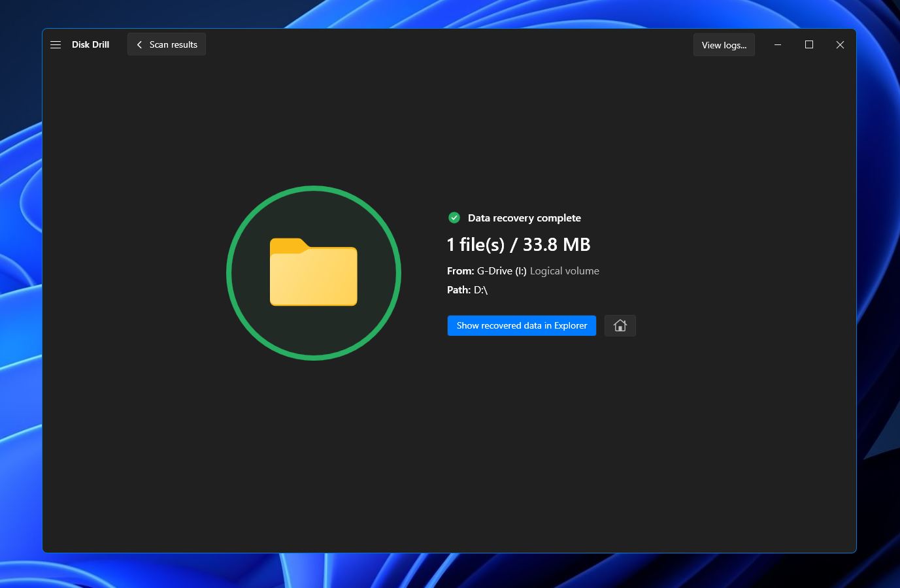The width and height of the screenshot is (900, 588).
Task: Click 'Data recovery complete' text
Action: point(524,218)
